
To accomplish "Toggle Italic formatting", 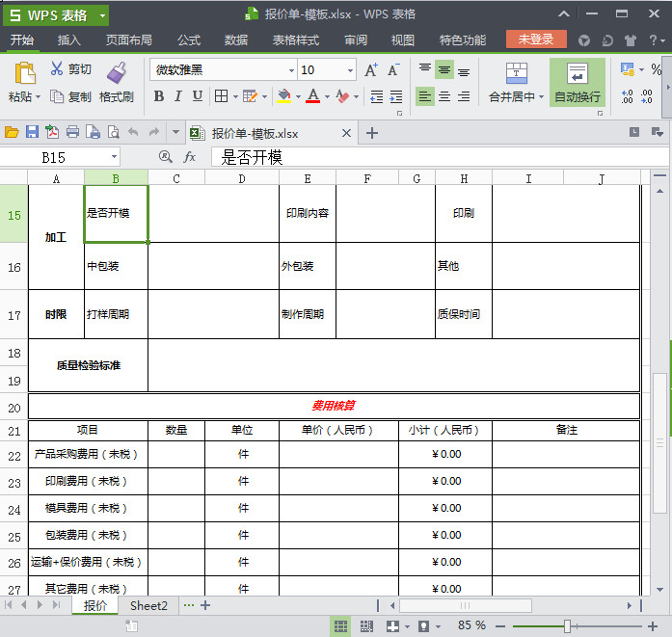I will [178, 96].
